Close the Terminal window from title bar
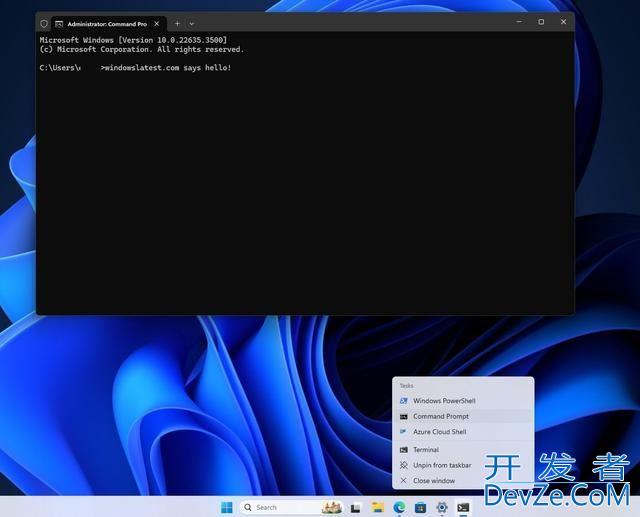Image resolution: width=640 pixels, height=517 pixels. 563,22
